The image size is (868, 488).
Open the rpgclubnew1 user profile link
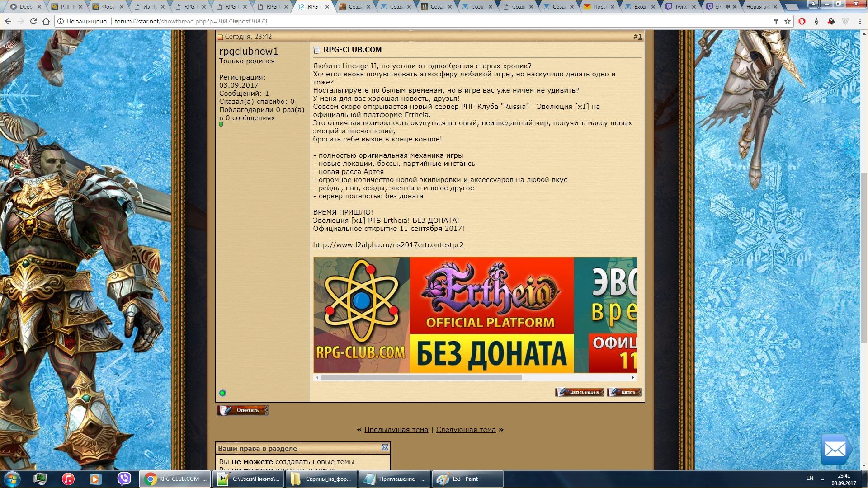(x=249, y=51)
